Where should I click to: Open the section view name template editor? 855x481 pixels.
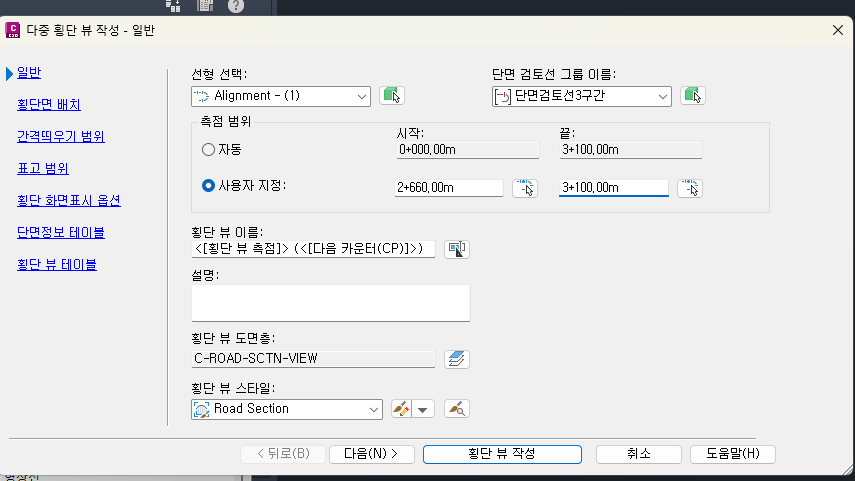pos(457,249)
